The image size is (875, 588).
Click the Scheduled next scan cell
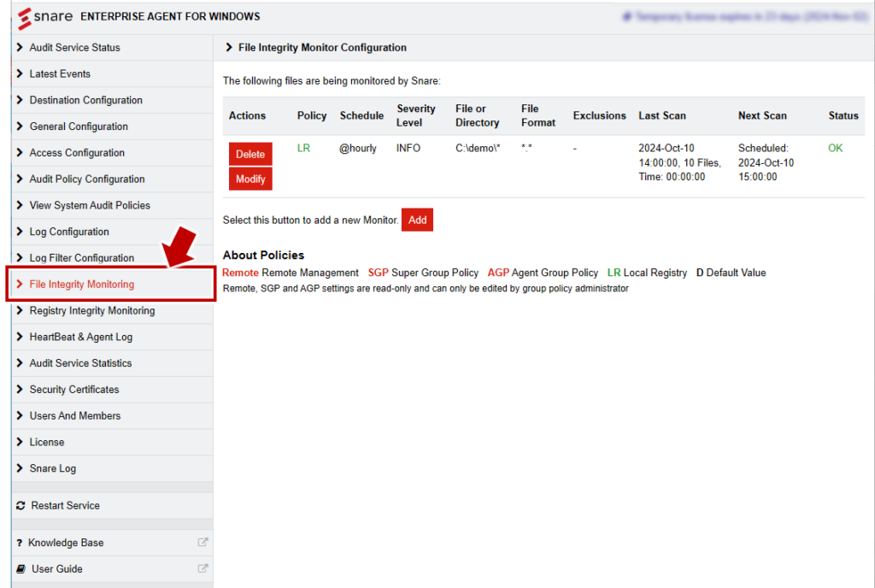pyautogui.click(x=766, y=162)
